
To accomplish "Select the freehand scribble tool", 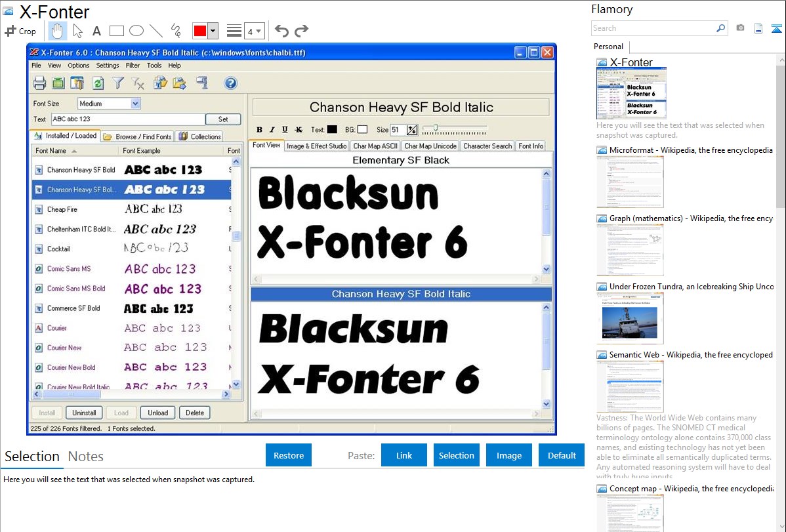I will [176, 31].
